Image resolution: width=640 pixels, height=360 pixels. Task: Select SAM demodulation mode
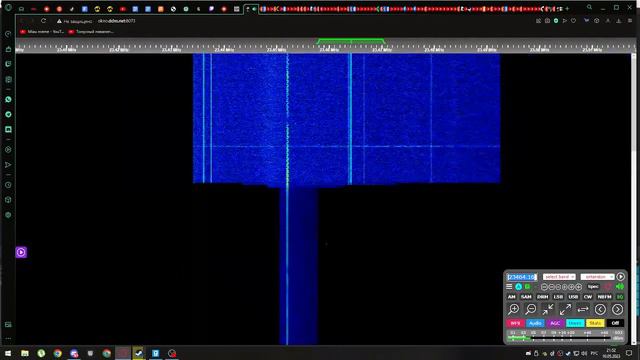[x=526, y=297]
